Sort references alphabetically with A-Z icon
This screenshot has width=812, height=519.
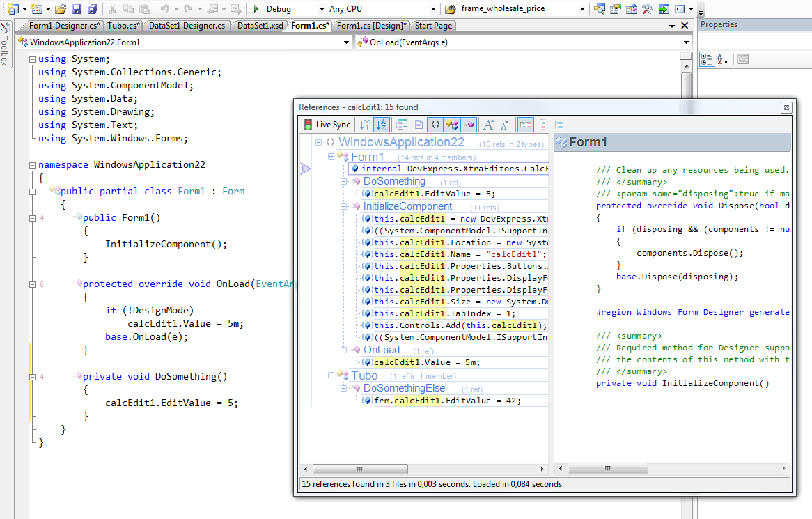(381, 125)
